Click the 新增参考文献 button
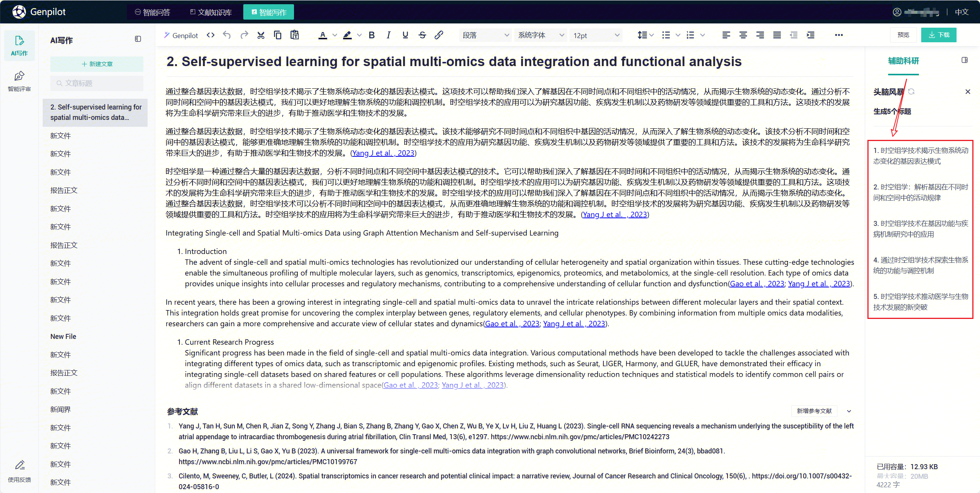Screen dimensions: 980x493 814,411
